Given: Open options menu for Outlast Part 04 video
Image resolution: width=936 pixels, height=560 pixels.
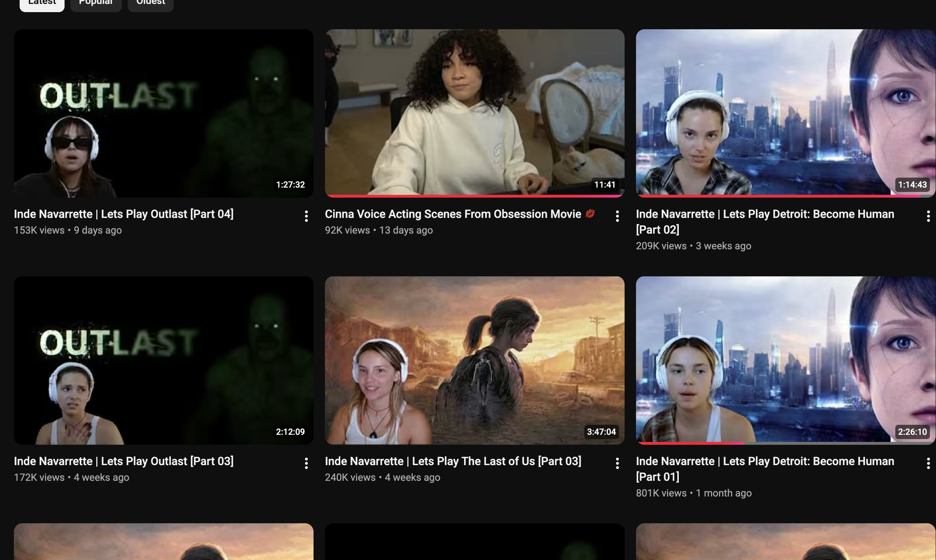Looking at the screenshot, I should (306, 216).
